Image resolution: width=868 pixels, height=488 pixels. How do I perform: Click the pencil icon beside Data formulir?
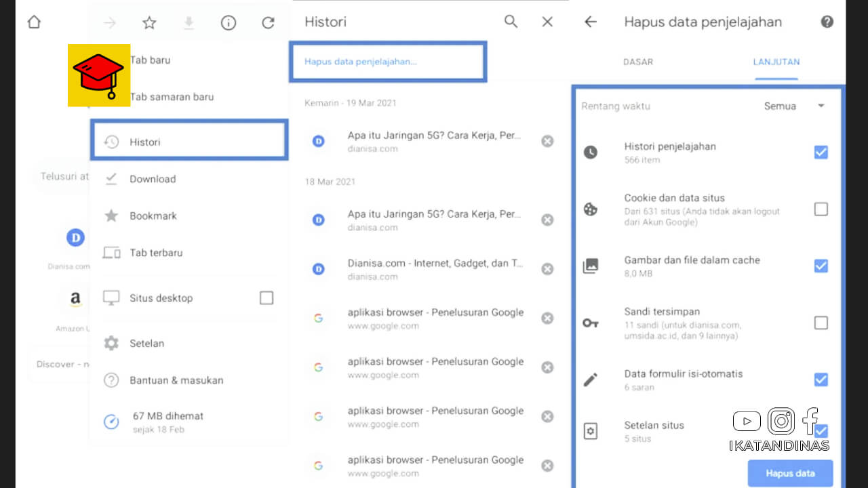coord(591,380)
